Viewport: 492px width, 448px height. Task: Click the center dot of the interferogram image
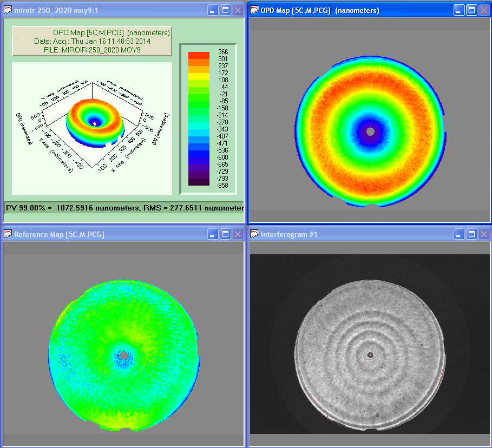370,355
